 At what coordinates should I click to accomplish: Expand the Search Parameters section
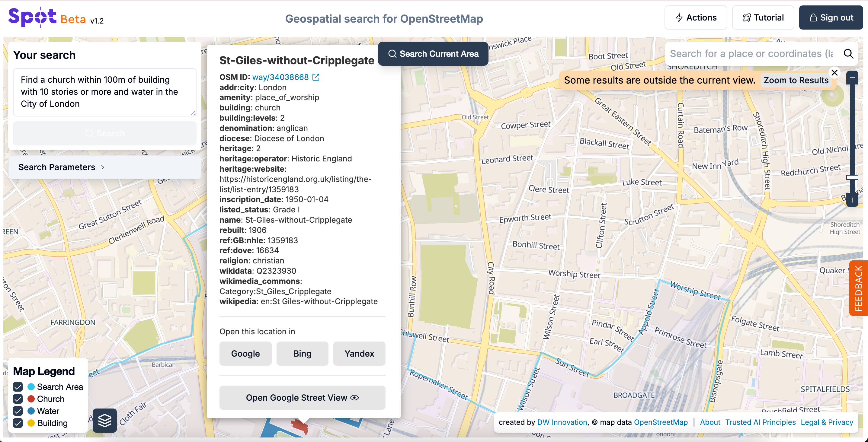61,167
